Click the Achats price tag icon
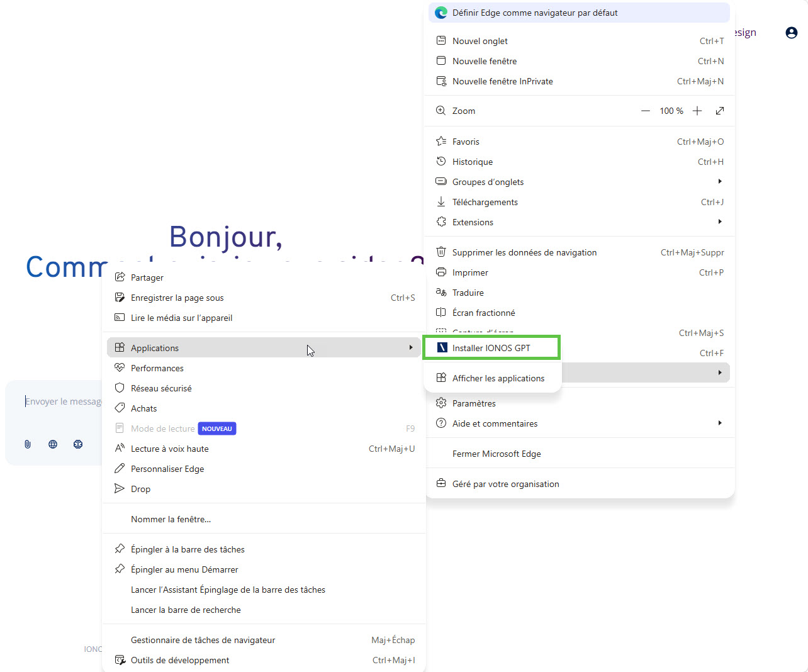Image resolution: width=808 pixels, height=672 pixels. (x=120, y=408)
